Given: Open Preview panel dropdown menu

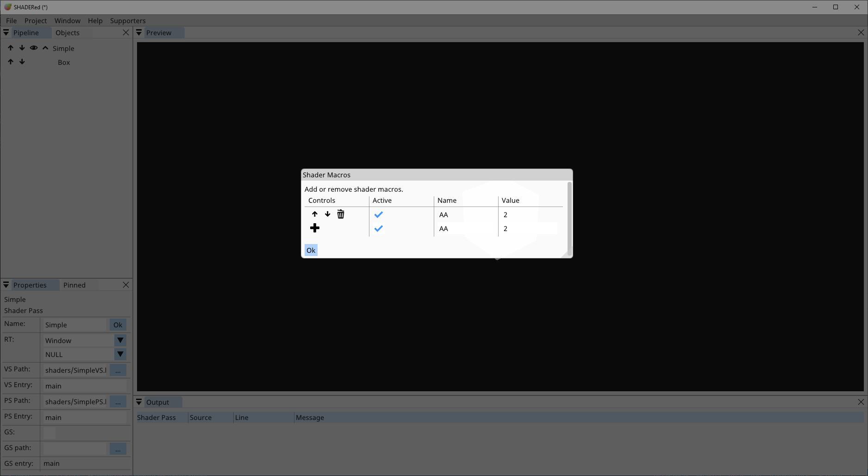Looking at the screenshot, I should click(x=139, y=32).
